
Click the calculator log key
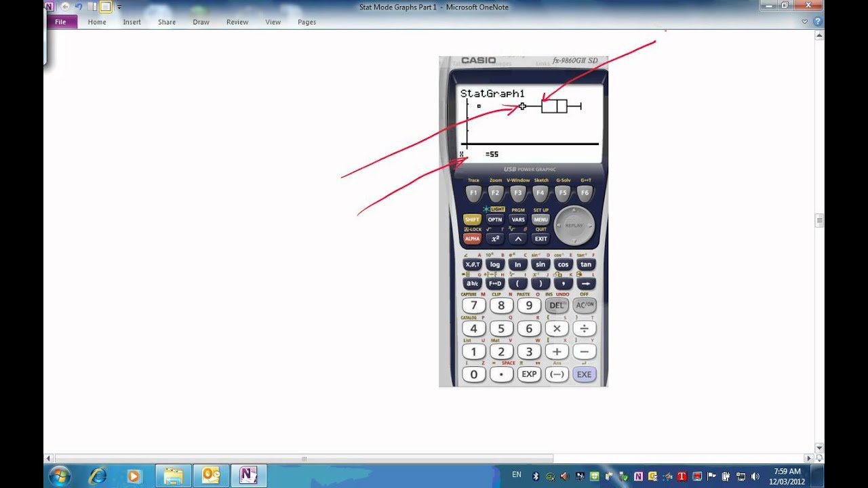point(495,264)
